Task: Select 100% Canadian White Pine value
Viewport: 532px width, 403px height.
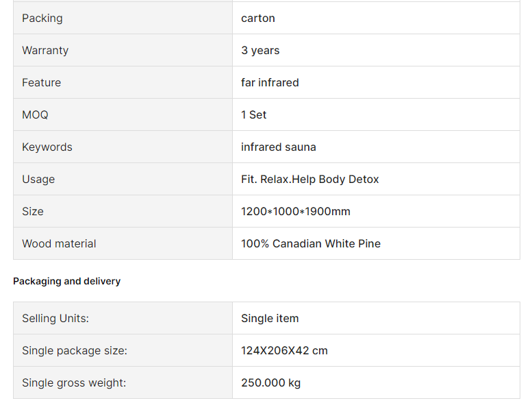Action: click(x=311, y=244)
